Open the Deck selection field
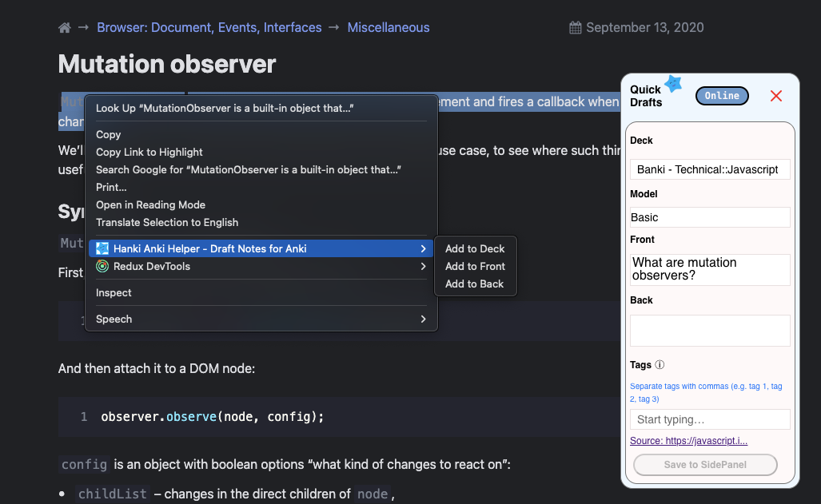Screen dimensions: 821x504 tap(709, 169)
